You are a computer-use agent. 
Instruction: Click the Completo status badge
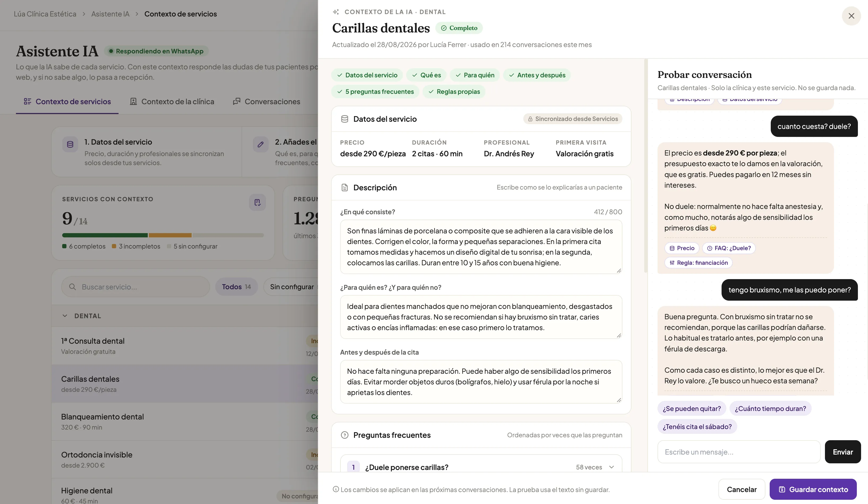tap(459, 28)
